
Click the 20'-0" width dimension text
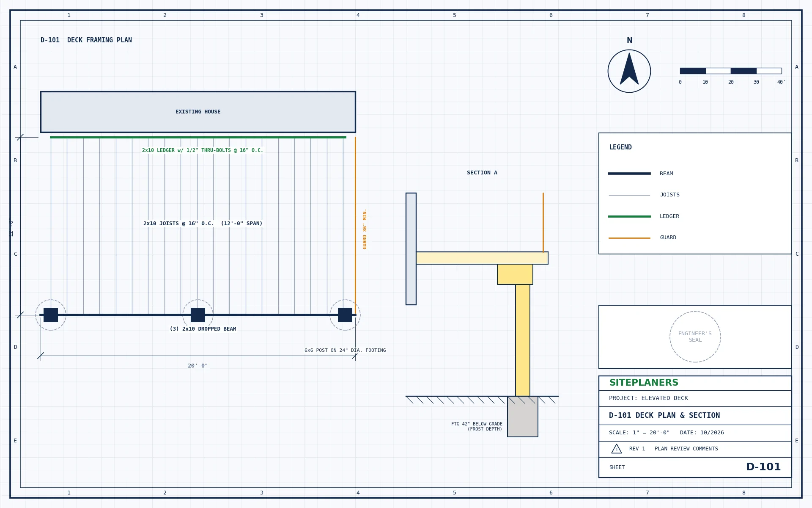click(198, 366)
